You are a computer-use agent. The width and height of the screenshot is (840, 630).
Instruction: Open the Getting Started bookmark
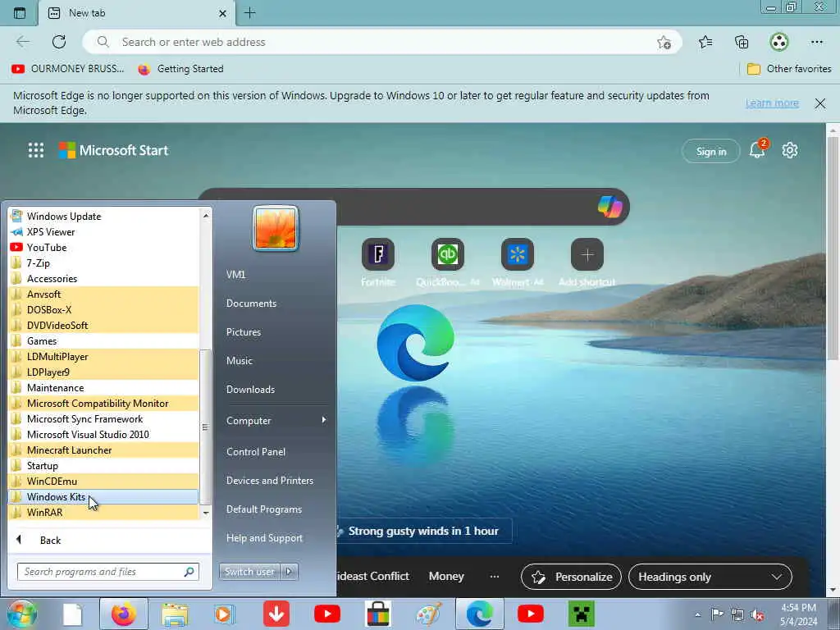181,69
